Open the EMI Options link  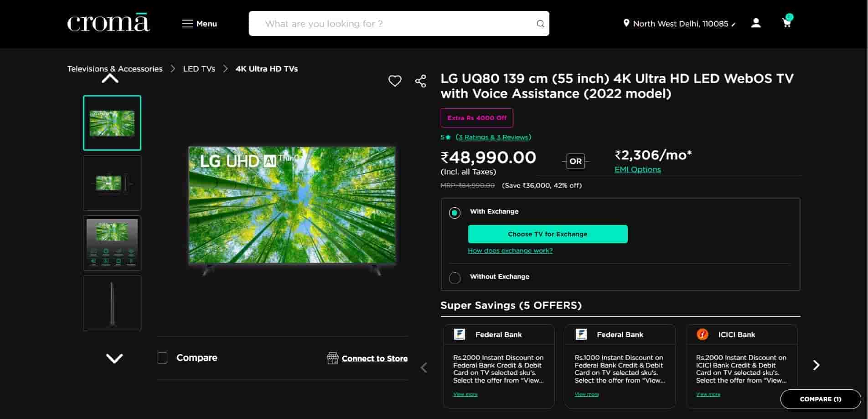click(x=637, y=169)
